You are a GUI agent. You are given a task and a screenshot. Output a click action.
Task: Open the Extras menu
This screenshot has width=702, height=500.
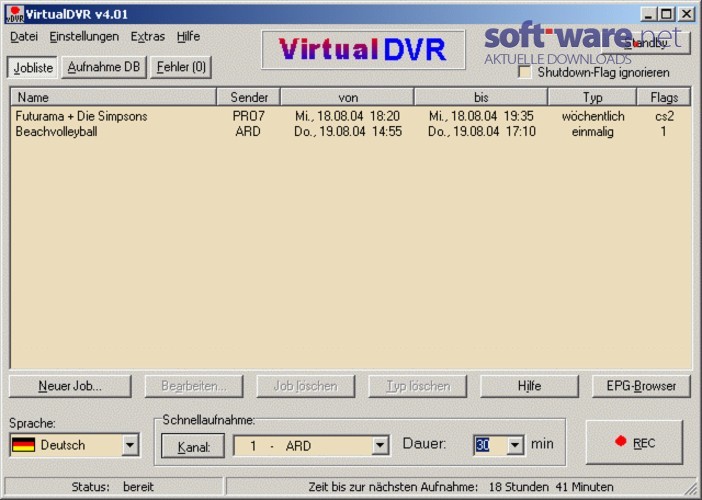tap(148, 37)
